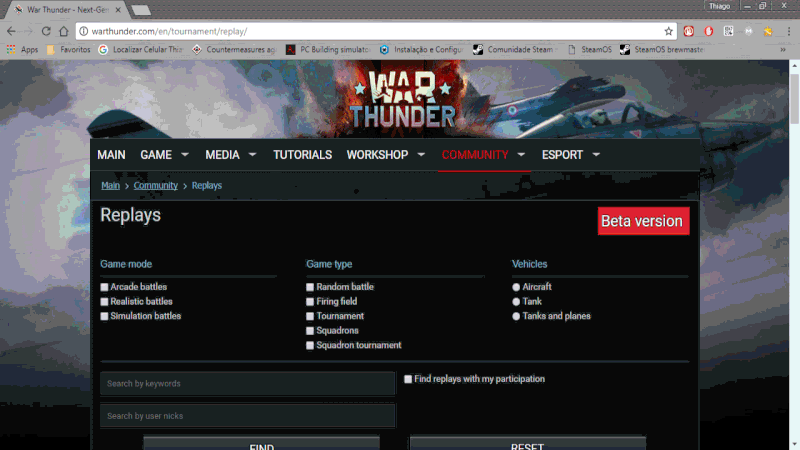Click the QR code extension icon
This screenshot has height=450, width=800.
tap(729, 31)
